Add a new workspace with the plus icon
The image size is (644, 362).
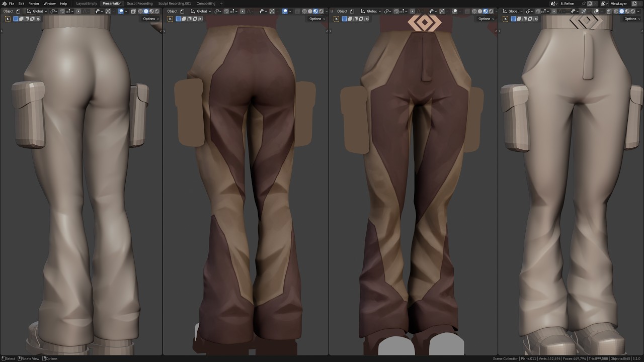tap(221, 4)
